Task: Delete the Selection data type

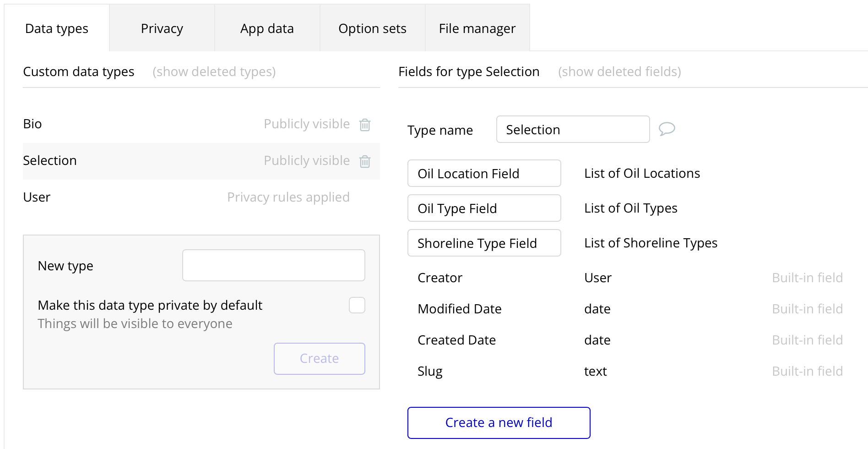Action: pyautogui.click(x=364, y=161)
